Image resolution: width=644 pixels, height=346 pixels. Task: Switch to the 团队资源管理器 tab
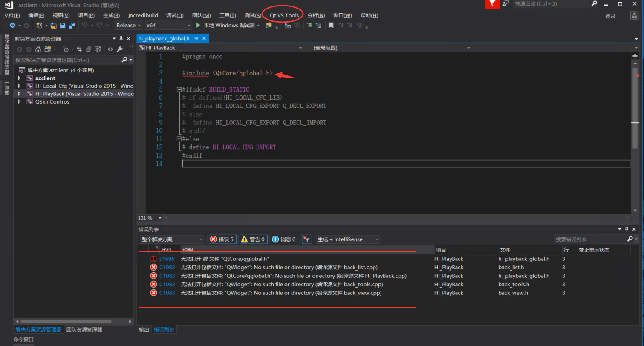click(84, 329)
